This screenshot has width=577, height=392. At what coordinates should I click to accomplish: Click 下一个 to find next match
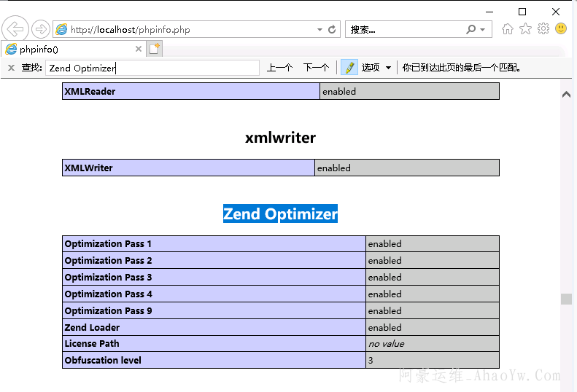316,68
